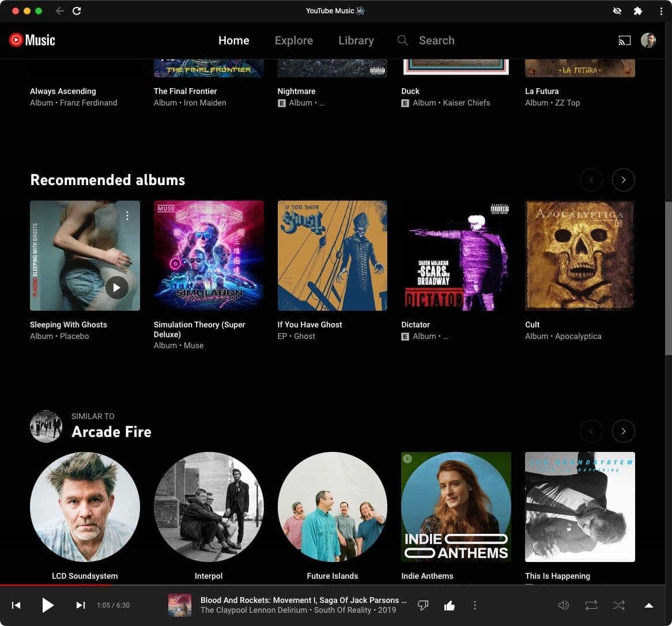Click the thumbs down icon on current song
The width and height of the screenshot is (672, 626).
pos(423,605)
